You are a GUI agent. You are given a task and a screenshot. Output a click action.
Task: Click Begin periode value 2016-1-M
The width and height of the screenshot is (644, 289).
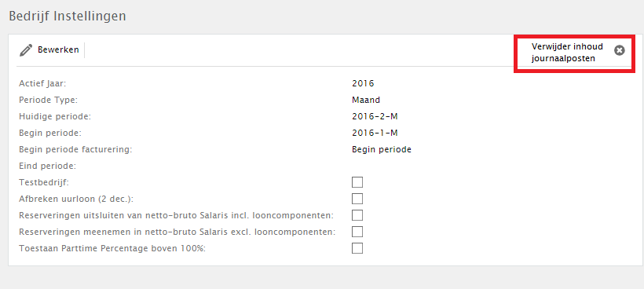375,133
